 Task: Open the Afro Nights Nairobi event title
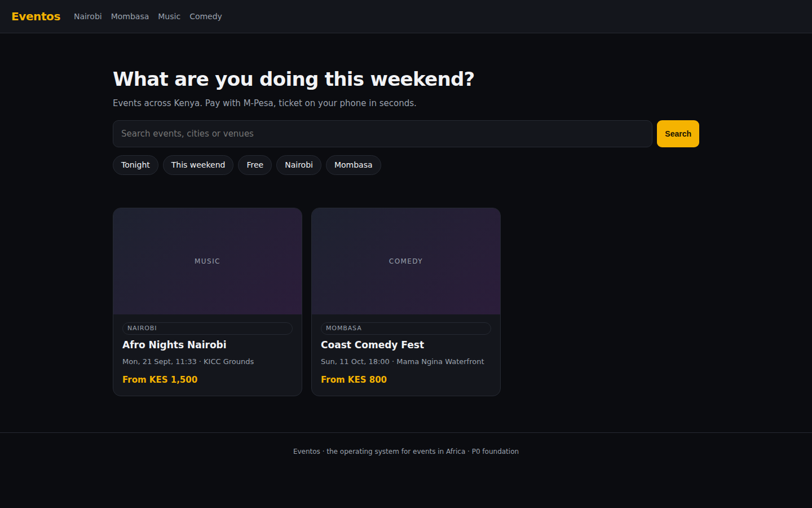[x=174, y=345]
